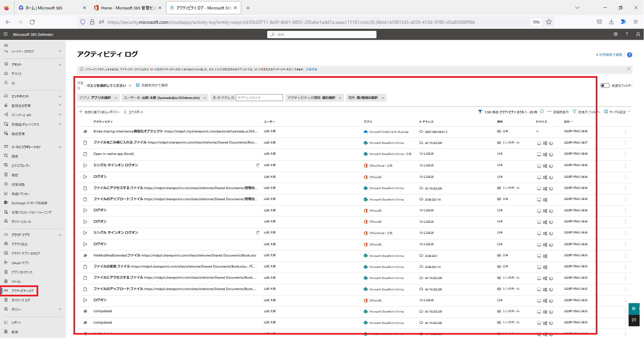The height and width of the screenshot is (339, 644).
Task: Click the 攻撃シミュレーション トレーニング icon
Action: pyautogui.click(x=6, y=212)
